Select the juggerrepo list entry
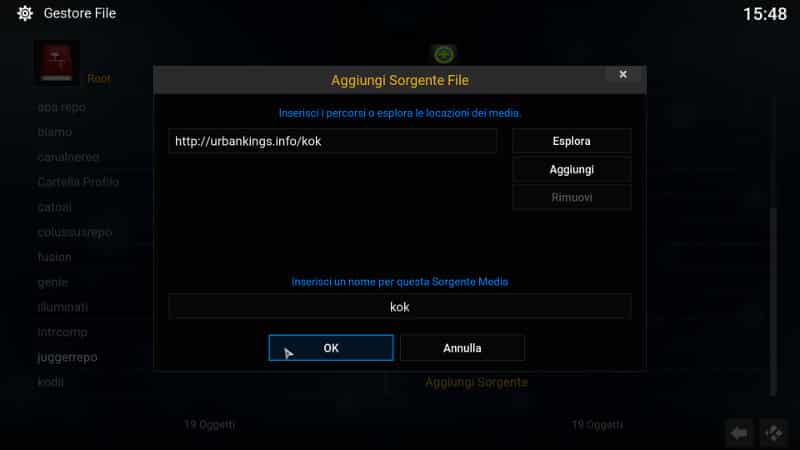The image size is (800, 450). tap(67, 357)
